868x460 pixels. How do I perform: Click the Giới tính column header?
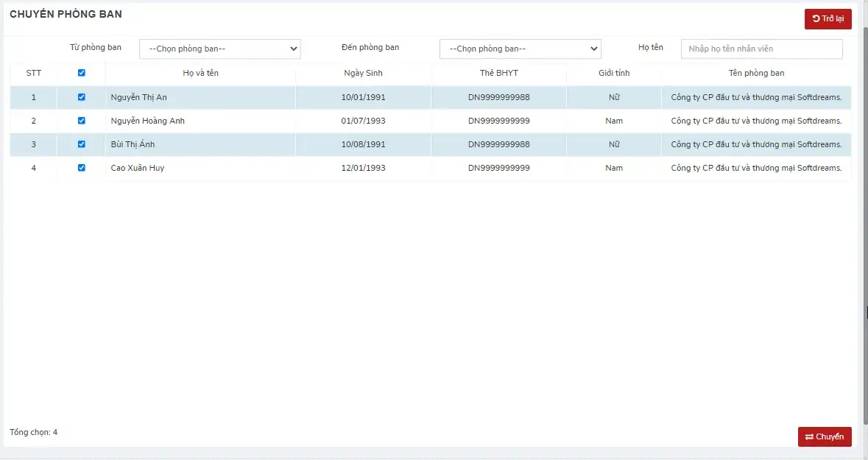[614, 73]
